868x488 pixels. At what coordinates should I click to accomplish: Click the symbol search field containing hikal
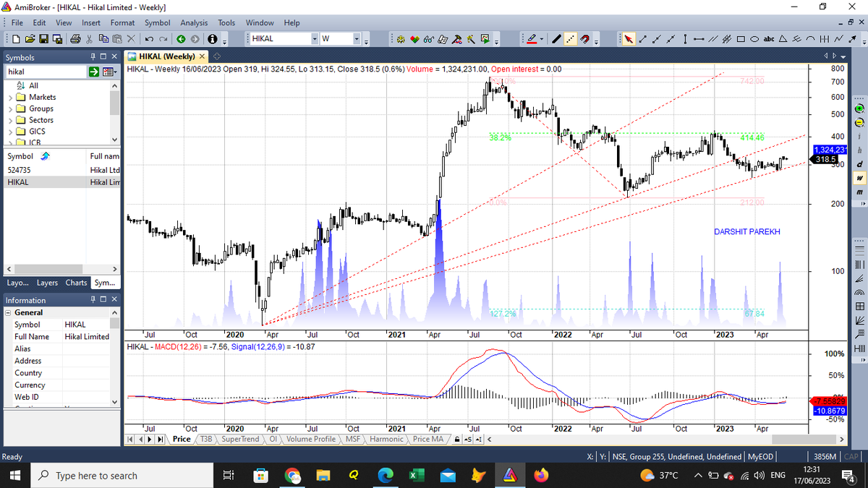pos(46,72)
